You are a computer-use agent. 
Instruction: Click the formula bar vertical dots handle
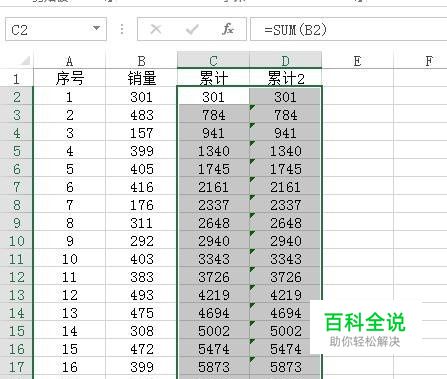122,29
